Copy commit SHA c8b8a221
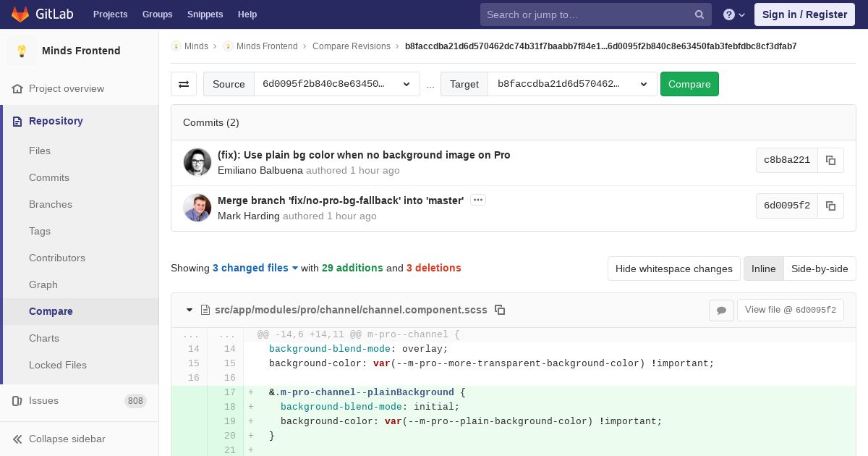Screen dimensions: 868x456 (x=830, y=161)
